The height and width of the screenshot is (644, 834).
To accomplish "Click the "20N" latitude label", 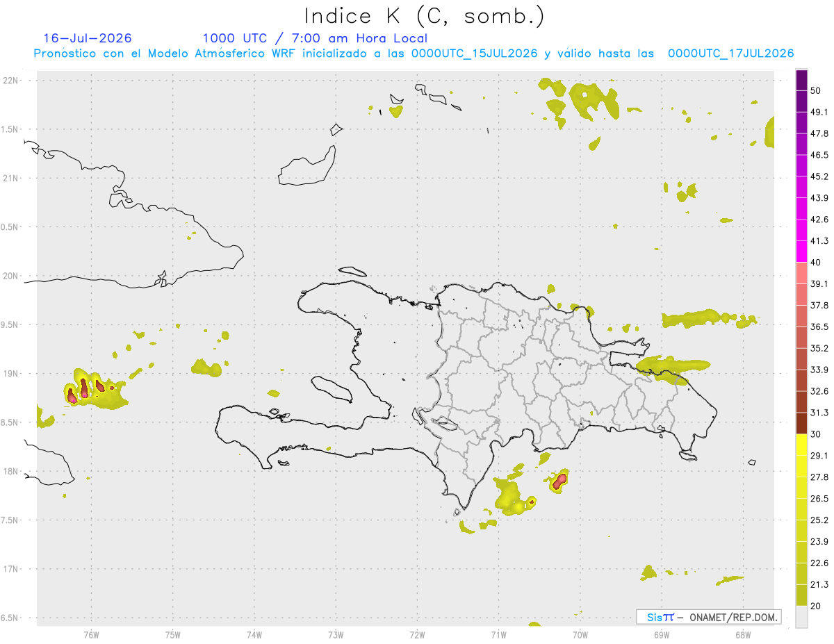I will tap(12, 276).
